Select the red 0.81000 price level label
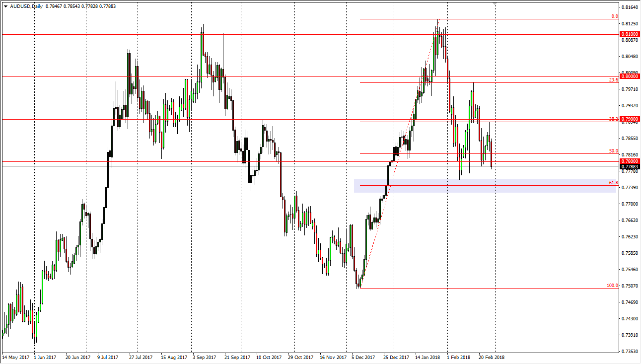Image resolution: width=641 pixels, height=364 pixels. (630, 34)
